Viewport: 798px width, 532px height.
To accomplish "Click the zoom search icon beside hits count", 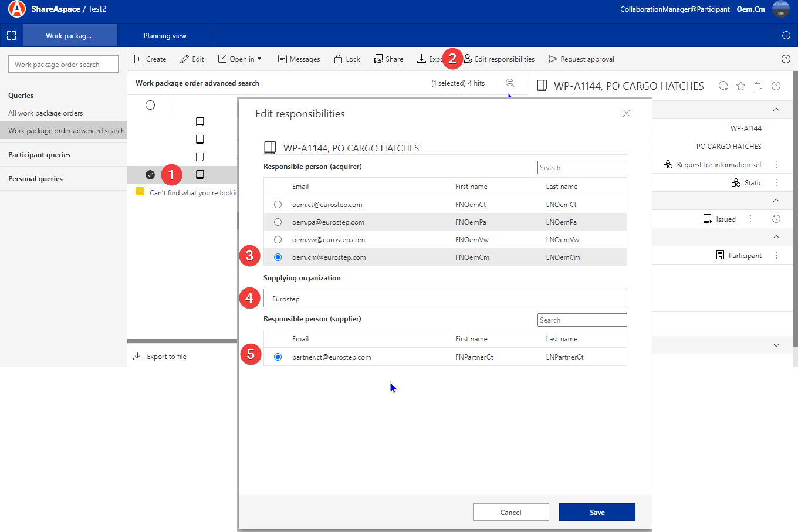I will (510, 83).
